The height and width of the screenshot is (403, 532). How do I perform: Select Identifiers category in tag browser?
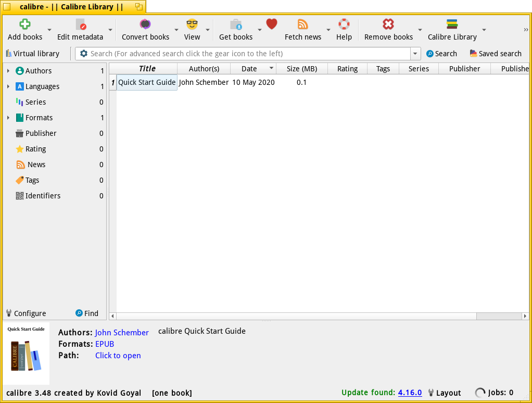(43, 195)
